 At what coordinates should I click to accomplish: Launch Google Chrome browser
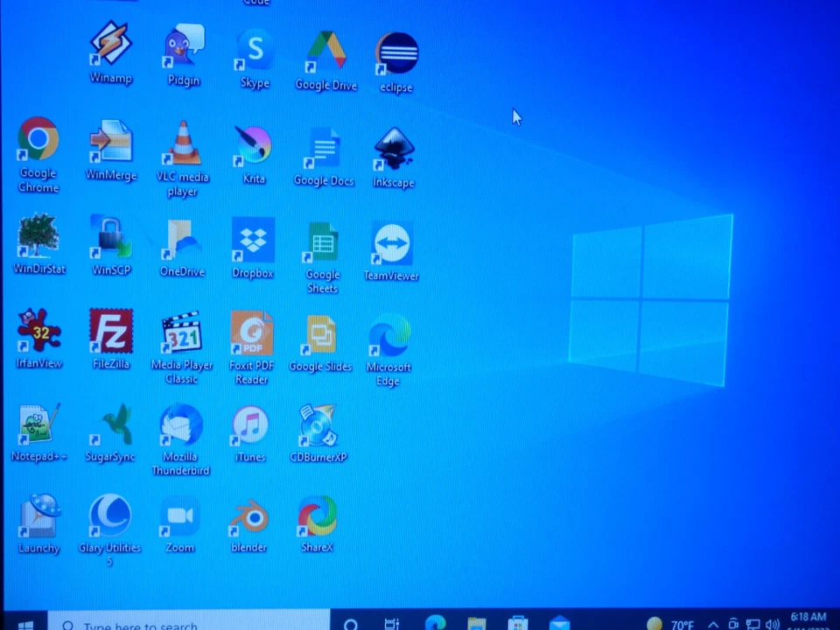(x=38, y=138)
